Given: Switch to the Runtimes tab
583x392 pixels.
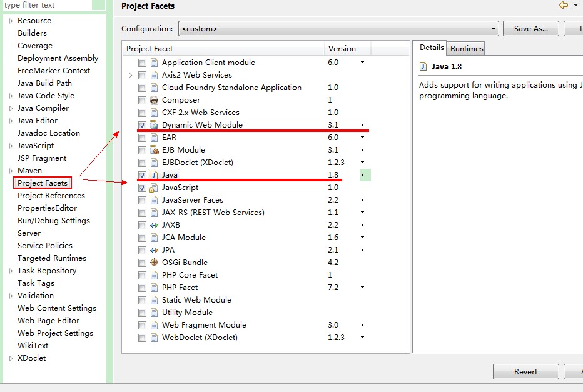Looking at the screenshot, I should pos(466,48).
